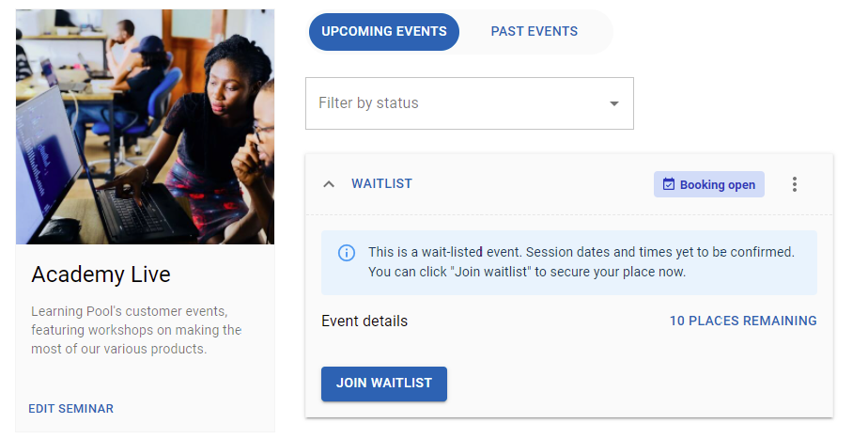The image size is (868, 439).
Task: Click the Academy Live seminar image
Action: click(145, 127)
